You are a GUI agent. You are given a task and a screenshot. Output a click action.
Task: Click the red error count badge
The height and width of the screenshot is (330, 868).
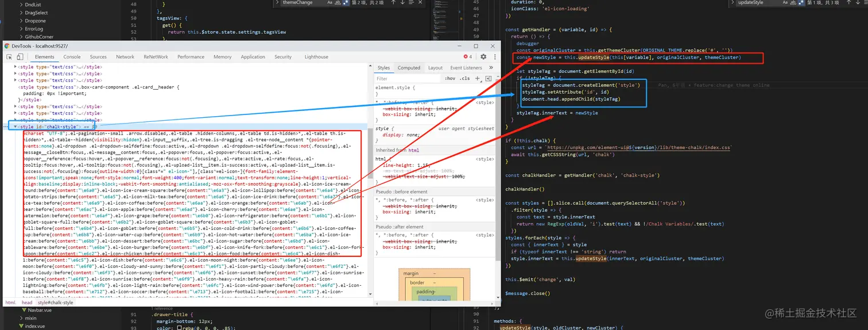coord(468,57)
